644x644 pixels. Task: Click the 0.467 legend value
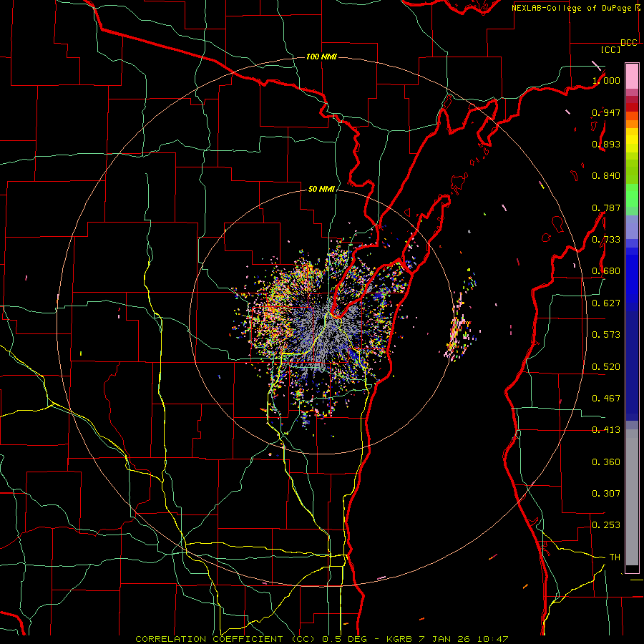click(606, 399)
